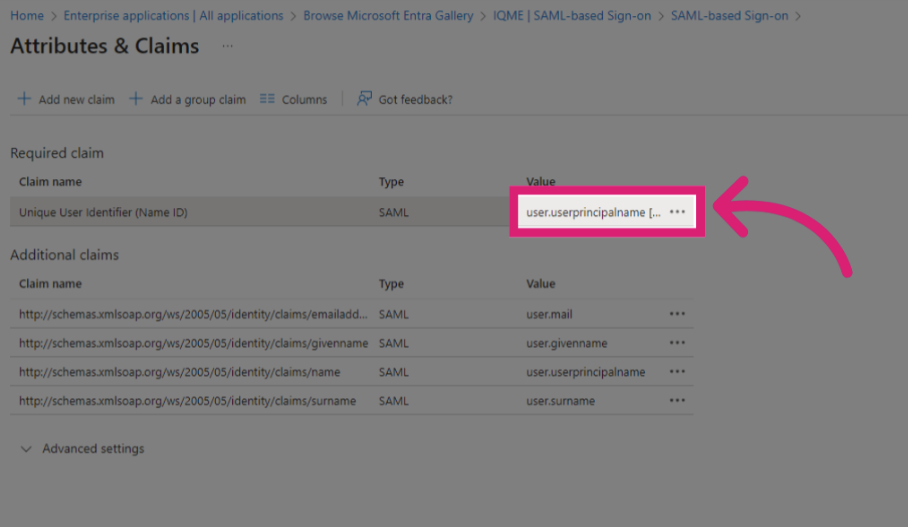Image resolution: width=908 pixels, height=527 pixels.
Task: Open the emailaddress claim row
Action: 193,314
